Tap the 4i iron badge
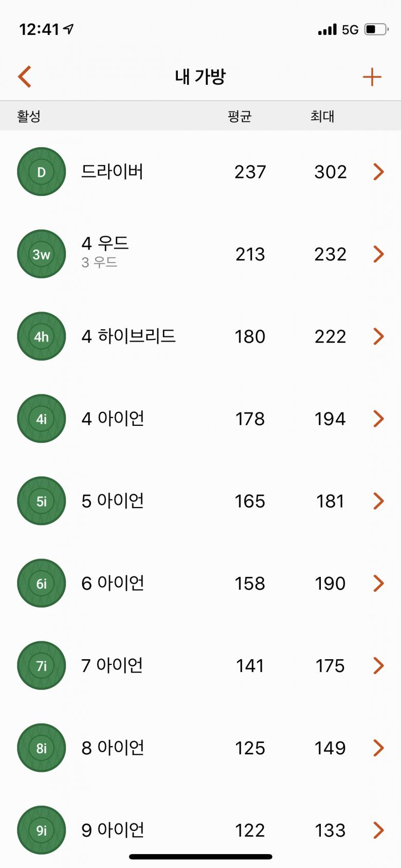Screen dimensions: 401x868 pos(42,419)
